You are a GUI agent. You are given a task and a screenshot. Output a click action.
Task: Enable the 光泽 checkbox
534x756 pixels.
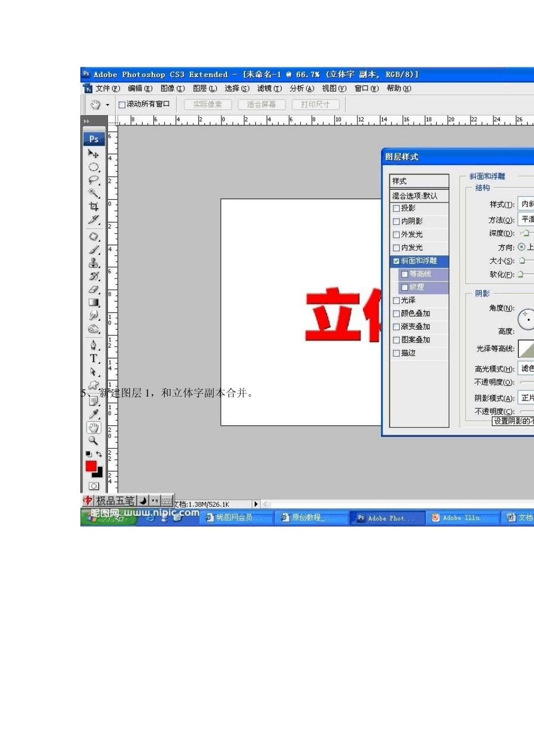tap(396, 300)
